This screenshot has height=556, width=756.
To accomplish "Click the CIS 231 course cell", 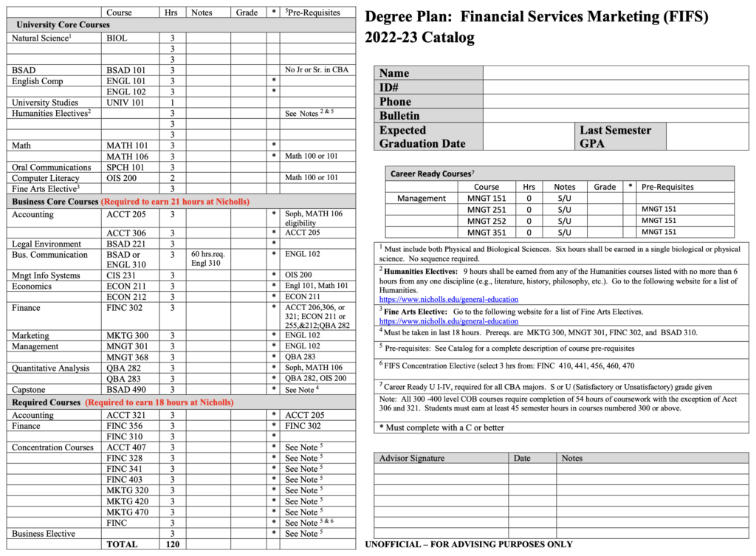I will point(130,275).
